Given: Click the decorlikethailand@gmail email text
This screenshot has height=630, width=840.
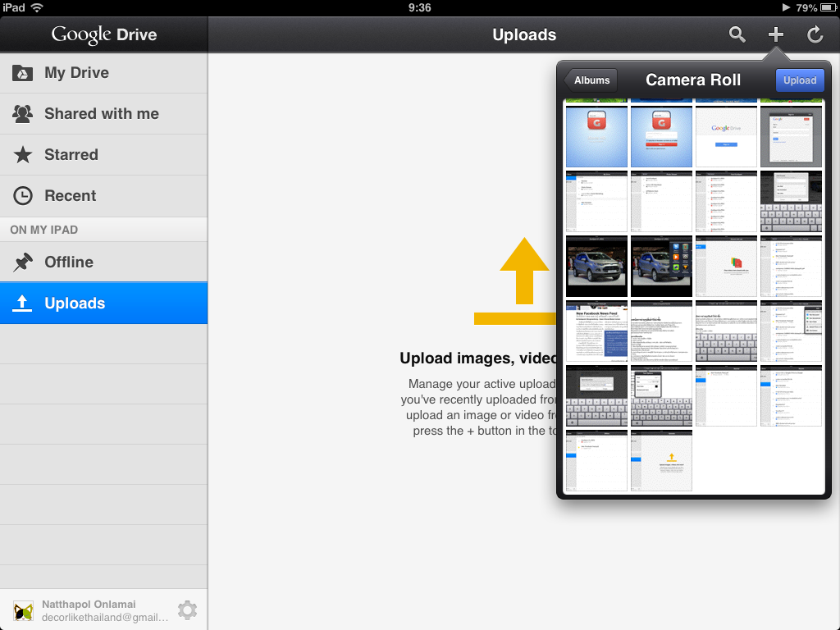Looking at the screenshot, I should 105,618.
